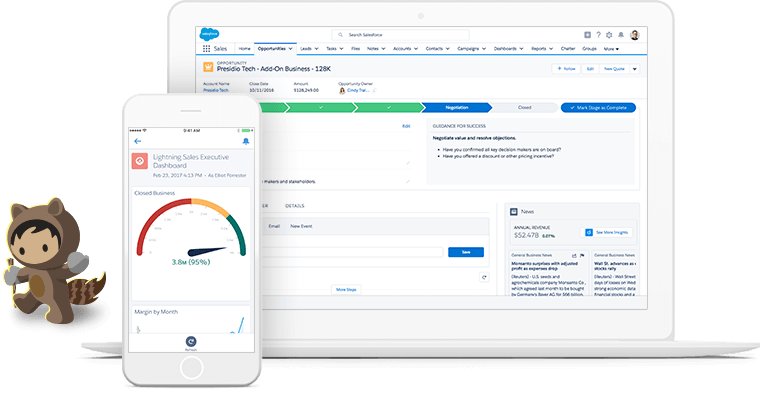
Task: Open the user profile avatar
Action: coord(634,35)
